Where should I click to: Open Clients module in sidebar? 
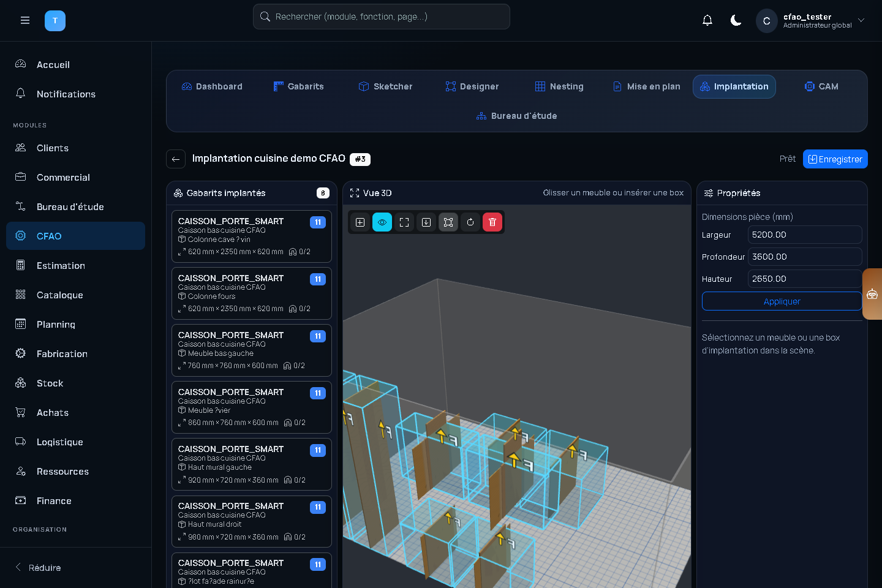point(75,148)
